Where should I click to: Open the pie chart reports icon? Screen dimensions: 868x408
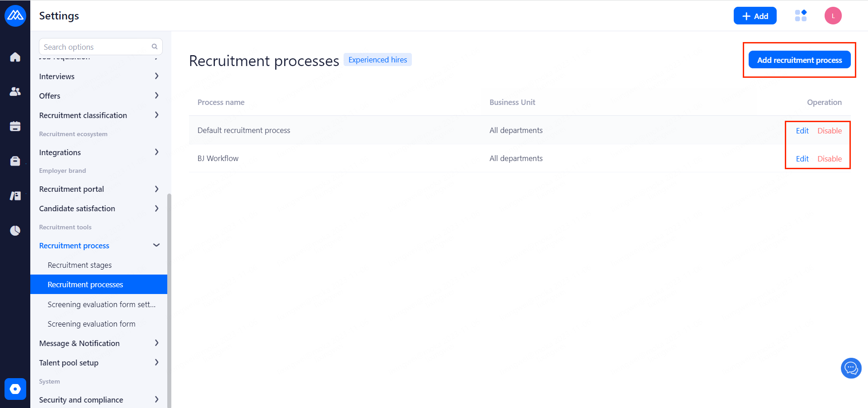15,231
